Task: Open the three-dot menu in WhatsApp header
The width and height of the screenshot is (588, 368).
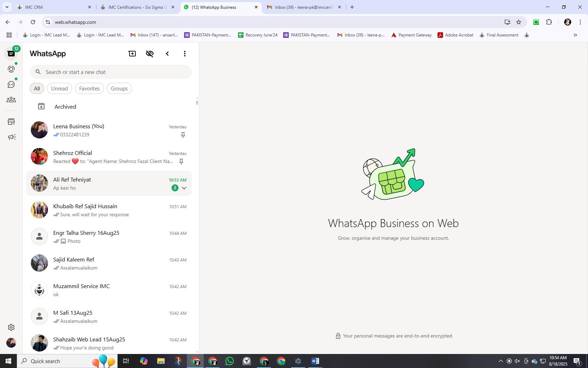Action: point(185,54)
